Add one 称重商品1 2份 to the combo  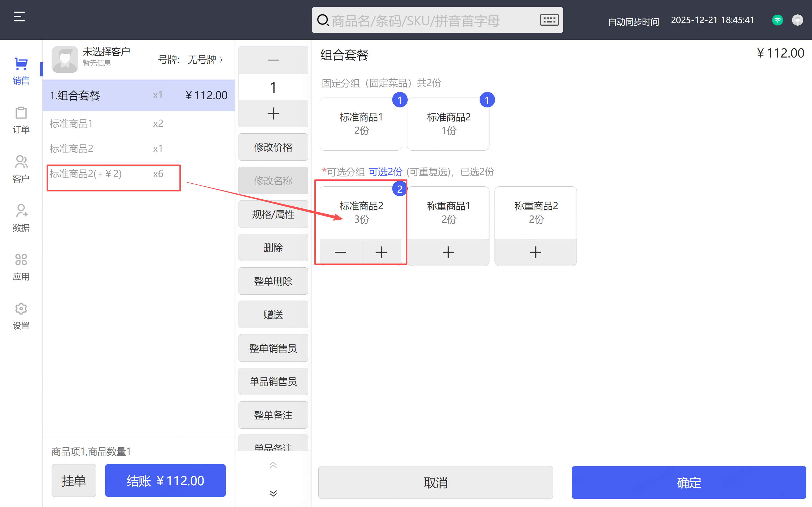pos(448,252)
